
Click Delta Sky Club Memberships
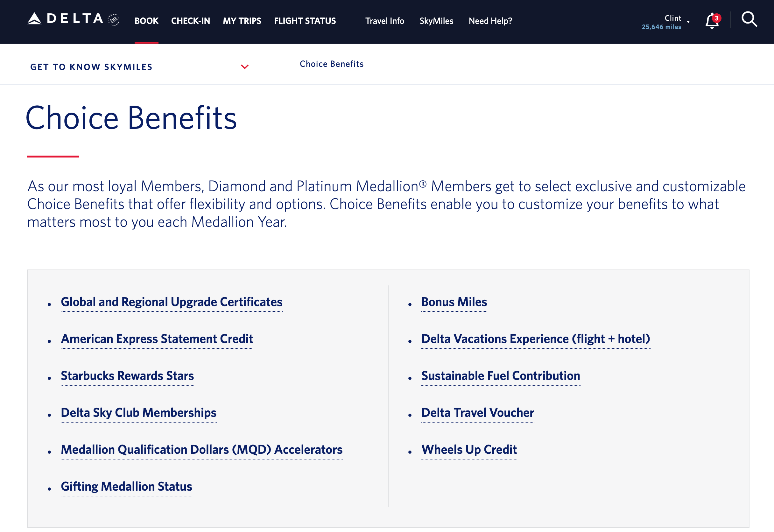tap(138, 413)
